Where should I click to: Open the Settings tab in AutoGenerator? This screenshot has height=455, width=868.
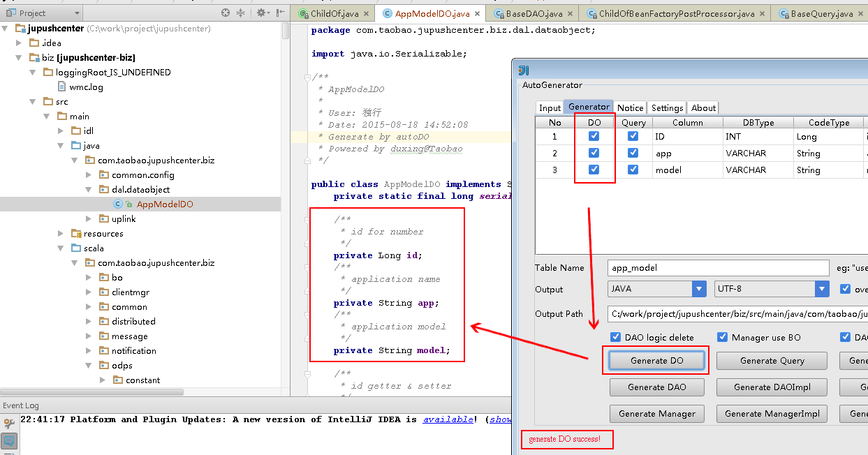point(667,107)
